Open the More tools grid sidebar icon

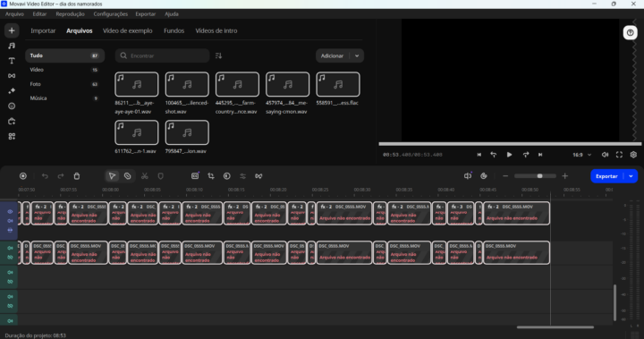(x=12, y=136)
